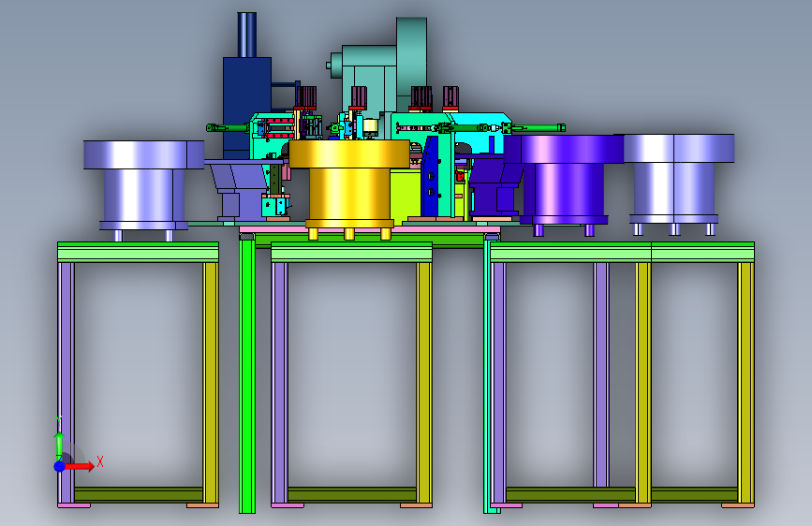
Task: Select the green pneumatic cylinder on the left side
Action: [228, 128]
